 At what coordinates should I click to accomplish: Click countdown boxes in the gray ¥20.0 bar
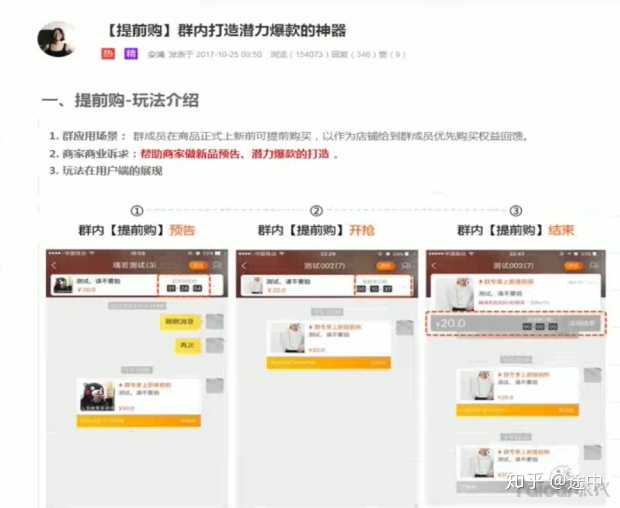tap(540, 326)
